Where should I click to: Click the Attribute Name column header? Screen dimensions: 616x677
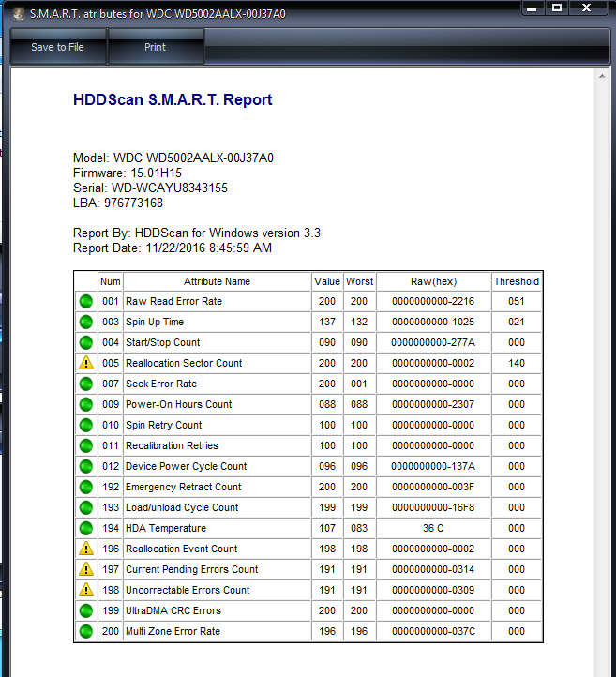[x=217, y=281]
